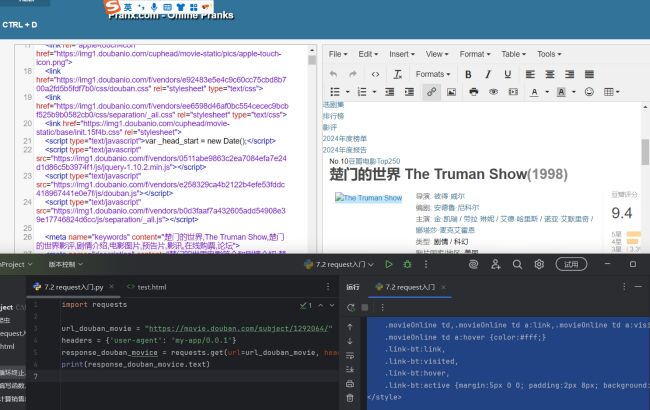Click the Print icon in the editor
Image resolution: width=650 pixels, height=410 pixels.
coord(473,92)
